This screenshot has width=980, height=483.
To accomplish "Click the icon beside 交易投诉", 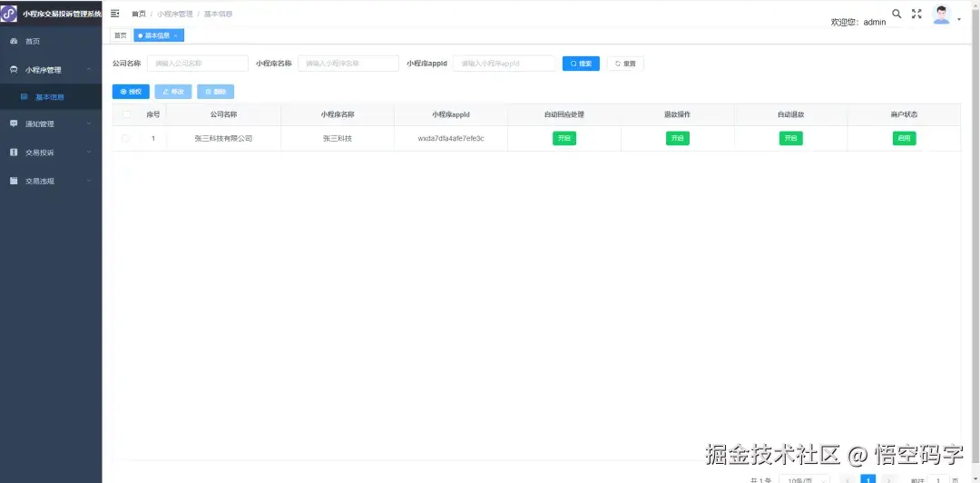I will tap(14, 153).
